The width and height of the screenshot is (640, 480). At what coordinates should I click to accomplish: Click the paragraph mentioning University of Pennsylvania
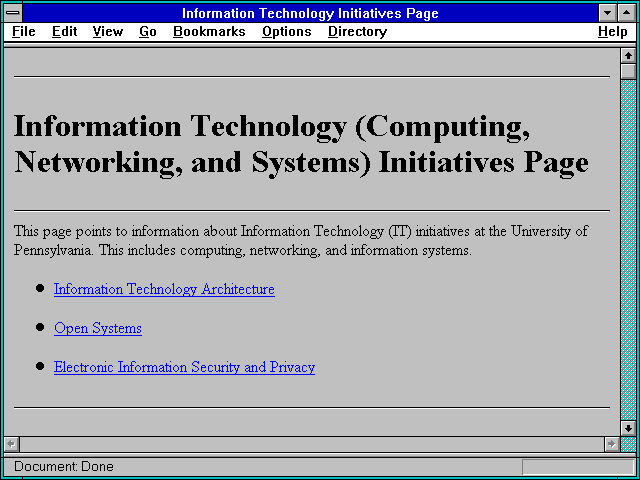[301, 240]
